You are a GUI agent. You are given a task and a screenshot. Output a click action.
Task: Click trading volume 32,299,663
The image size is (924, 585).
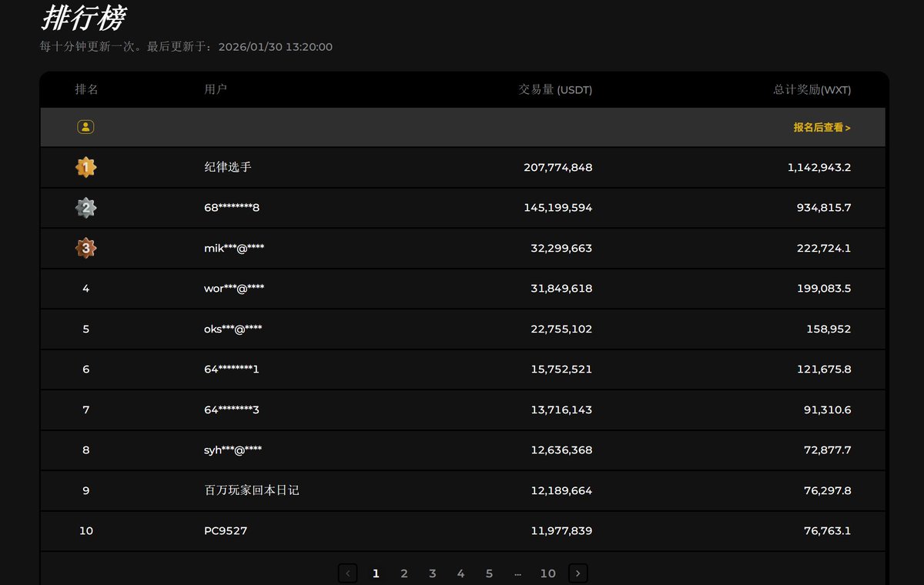[561, 248]
